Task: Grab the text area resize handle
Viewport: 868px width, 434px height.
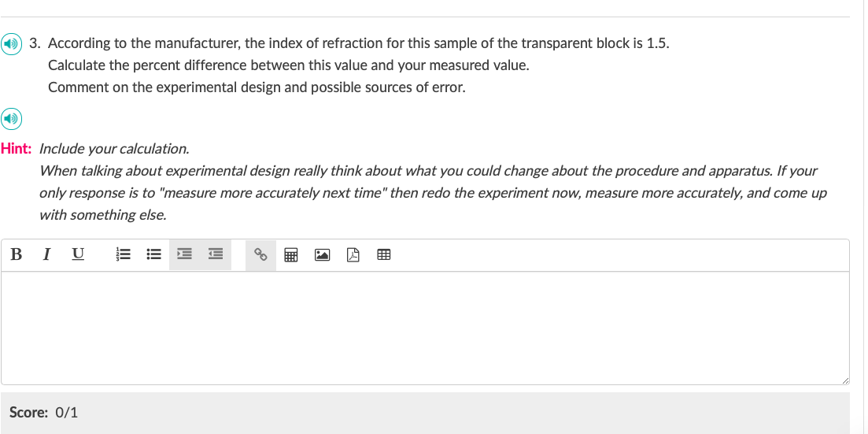Action: 844,380
